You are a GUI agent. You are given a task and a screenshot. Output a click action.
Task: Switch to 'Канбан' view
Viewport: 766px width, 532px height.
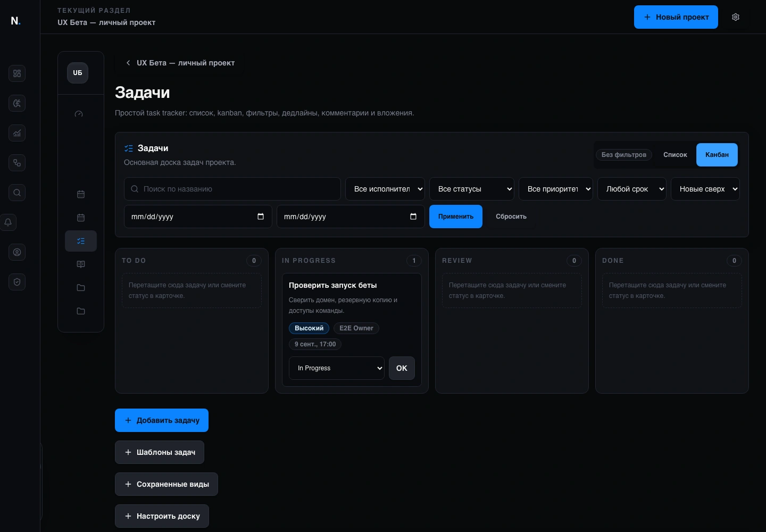[x=717, y=155]
